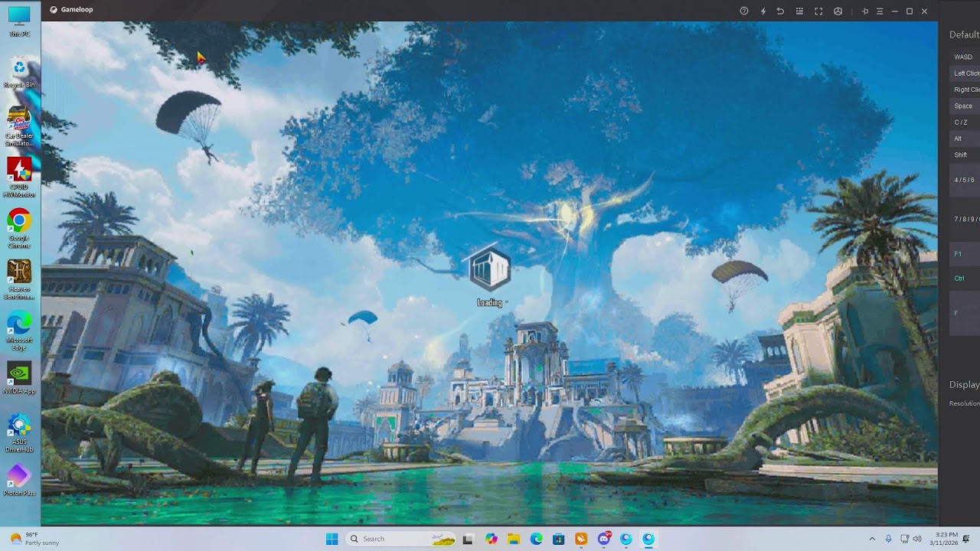Click the Gameloop title in window header
980x551 pixels.
pyautogui.click(x=77, y=10)
